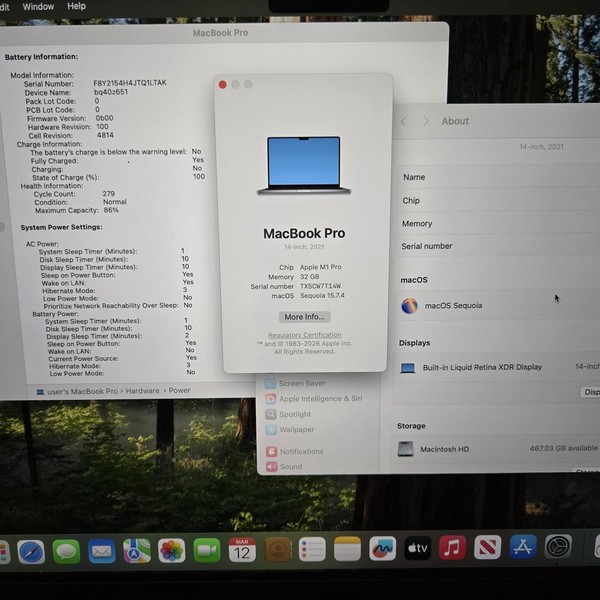Click the Cell Revision value 4814
The image size is (600, 600).
(105, 135)
